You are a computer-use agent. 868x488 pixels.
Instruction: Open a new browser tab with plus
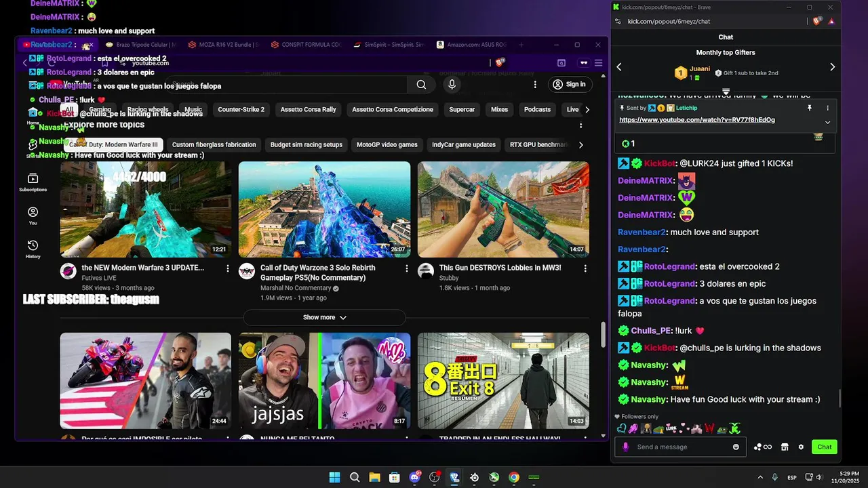[x=521, y=45]
